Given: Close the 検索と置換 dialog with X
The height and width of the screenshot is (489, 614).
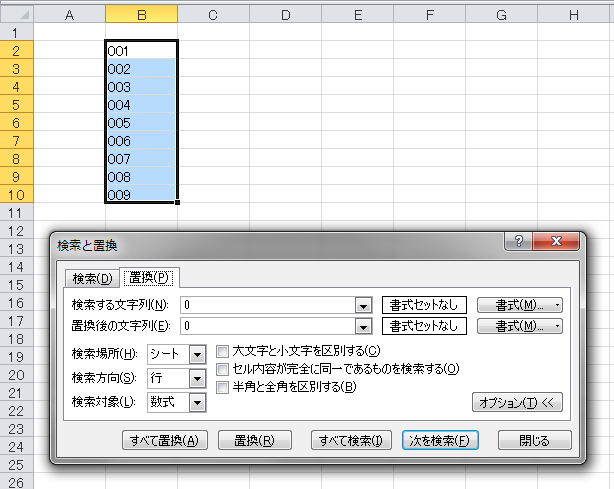Looking at the screenshot, I should (x=556, y=241).
